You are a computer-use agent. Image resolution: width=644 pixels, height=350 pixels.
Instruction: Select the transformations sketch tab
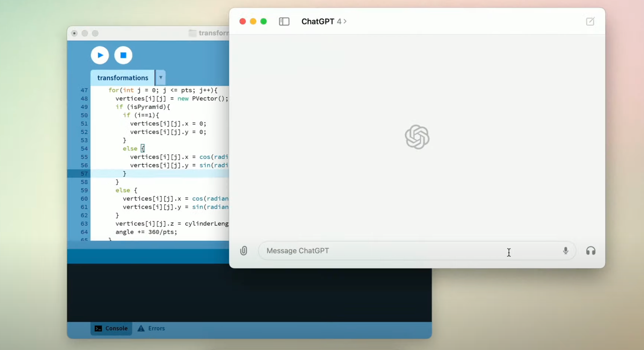pos(123,78)
